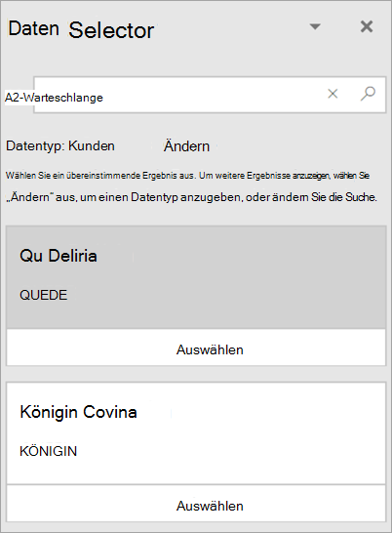Click the Ändern link
This screenshot has height=533, width=392.
point(186,146)
